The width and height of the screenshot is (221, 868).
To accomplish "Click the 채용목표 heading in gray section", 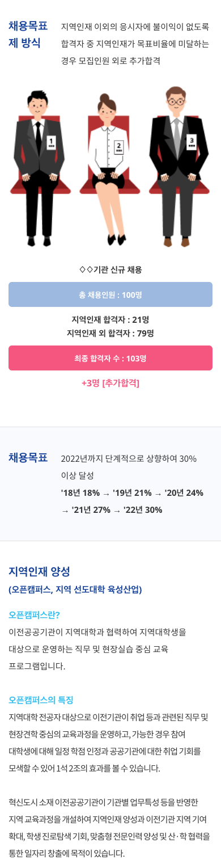I will coord(28,458).
